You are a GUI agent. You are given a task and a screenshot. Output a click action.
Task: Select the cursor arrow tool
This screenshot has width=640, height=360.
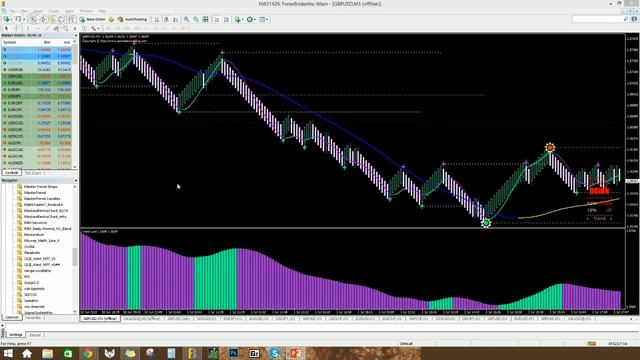coord(6,28)
